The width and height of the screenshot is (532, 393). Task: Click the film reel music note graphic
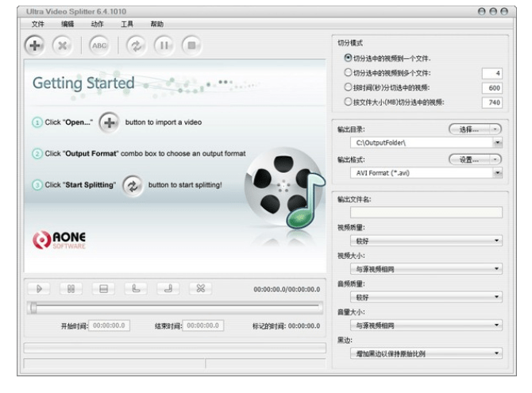[x=285, y=187]
